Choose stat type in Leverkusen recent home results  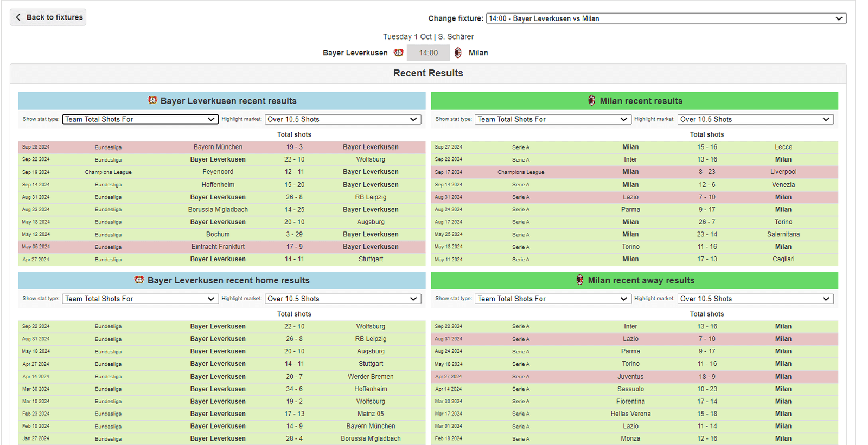(141, 299)
